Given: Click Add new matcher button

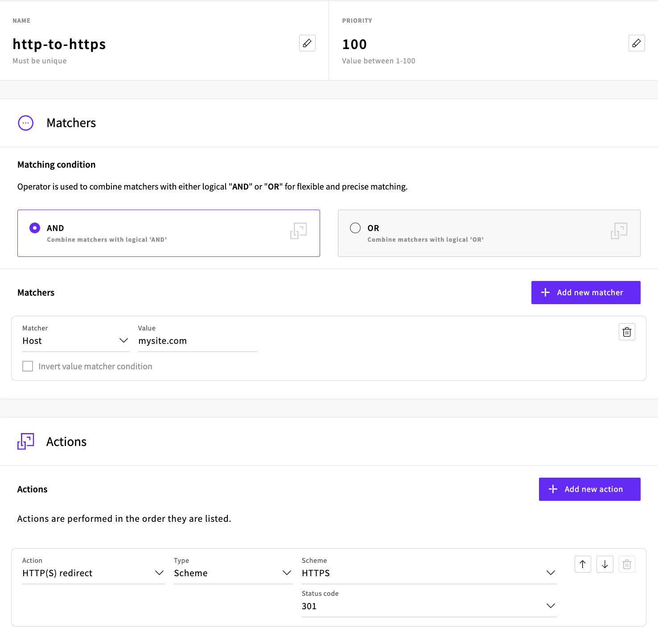Looking at the screenshot, I should (x=585, y=293).
